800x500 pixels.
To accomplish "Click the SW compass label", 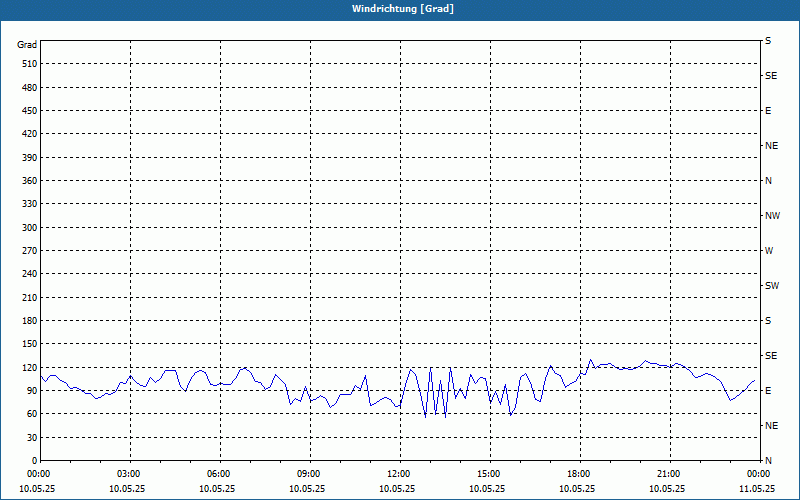I will (772, 286).
